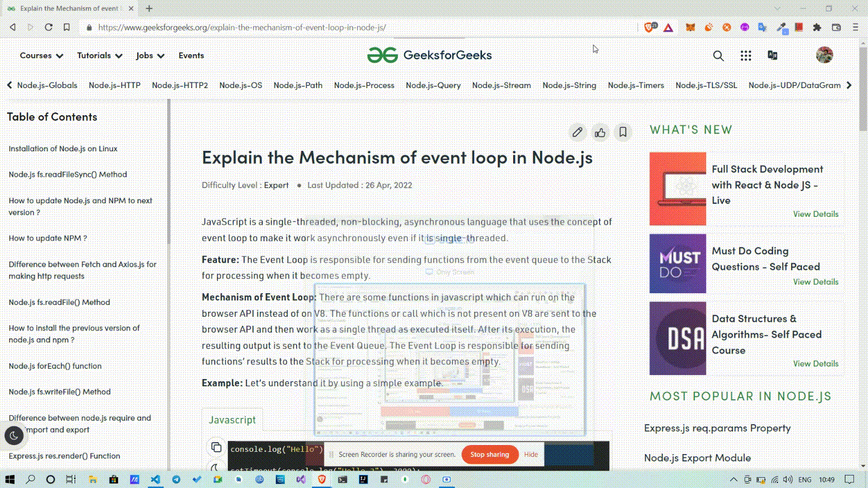Open the eyedropper color picker extension

[782, 28]
